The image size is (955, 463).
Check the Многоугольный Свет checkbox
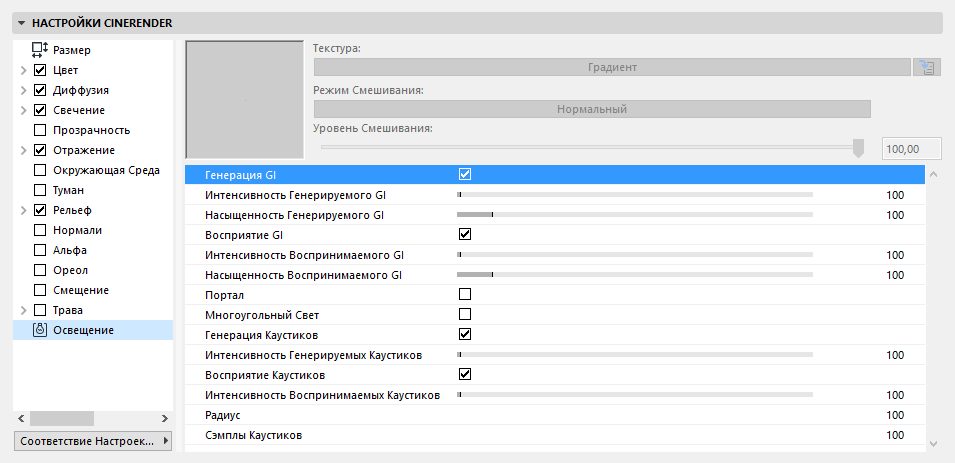point(465,314)
